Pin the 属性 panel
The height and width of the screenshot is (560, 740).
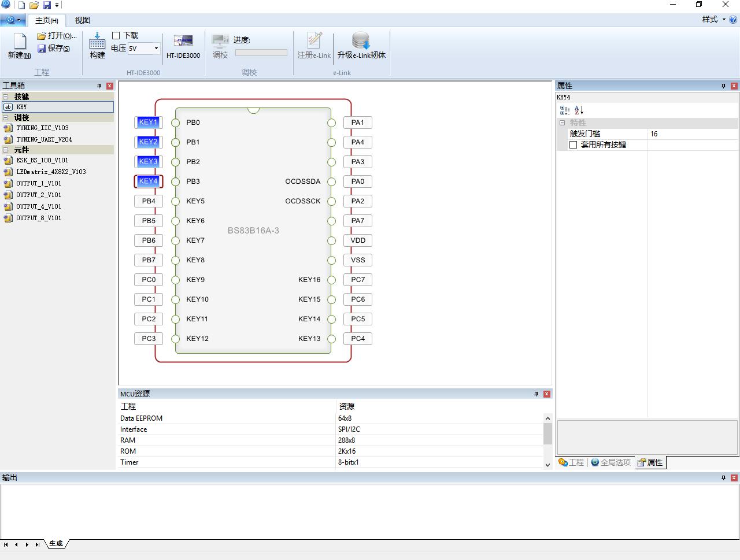(x=723, y=86)
